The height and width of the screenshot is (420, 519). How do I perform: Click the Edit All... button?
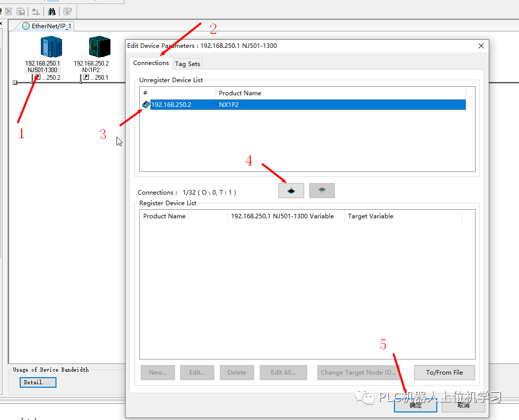(x=283, y=373)
